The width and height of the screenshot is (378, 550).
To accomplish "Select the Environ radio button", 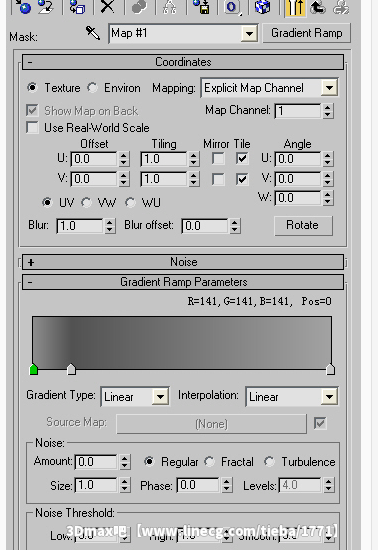I will (92, 88).
